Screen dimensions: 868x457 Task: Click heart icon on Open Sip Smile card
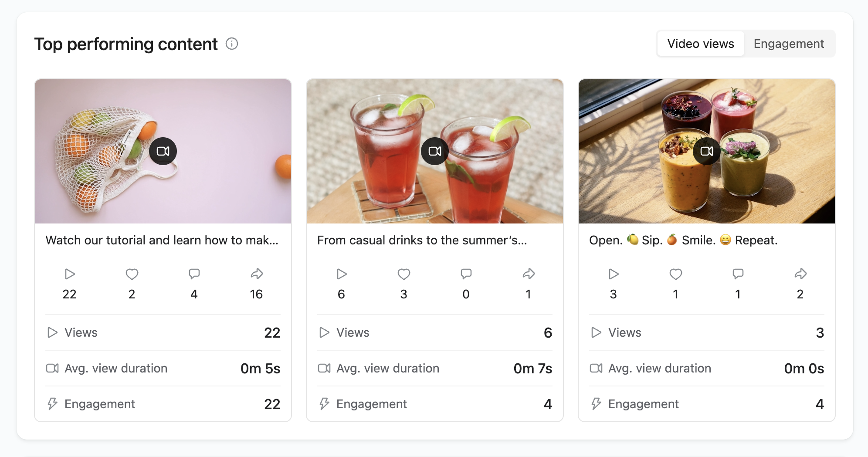[676, 274]
